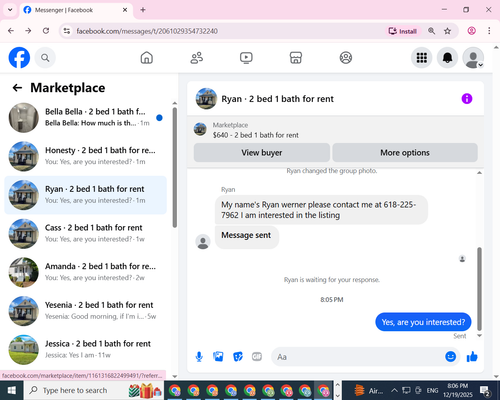Click the View buyer button
This screenshot has height=400, width=500.
pyautogui.click(x=262, y=153)
